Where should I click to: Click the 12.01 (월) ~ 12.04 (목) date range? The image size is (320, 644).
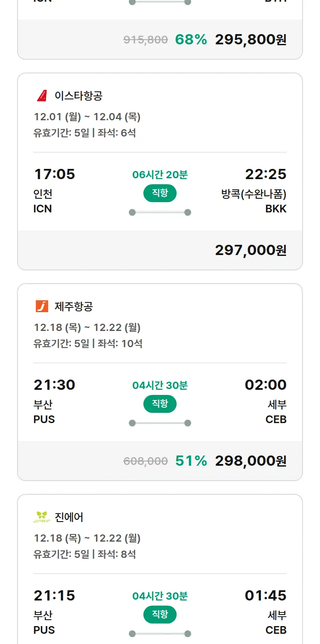(x=87, y=117)
